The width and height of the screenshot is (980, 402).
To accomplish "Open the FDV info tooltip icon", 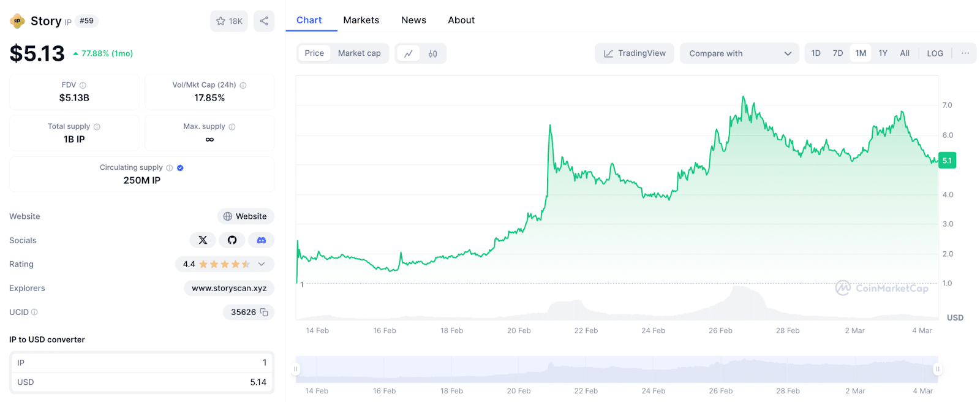I will (x=83, y=85).
